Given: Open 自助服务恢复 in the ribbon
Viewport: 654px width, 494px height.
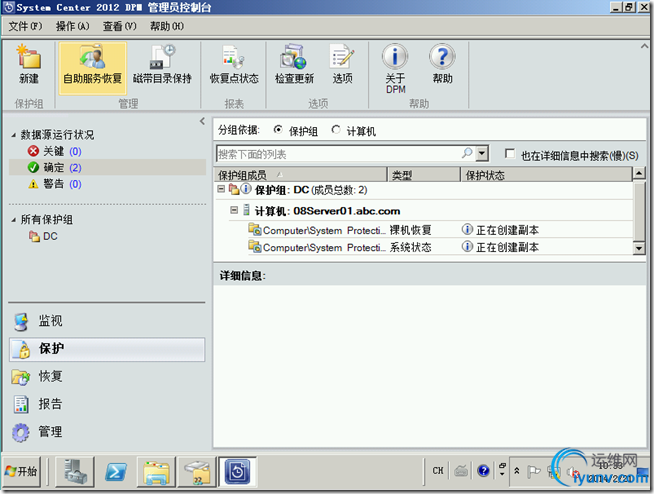Looking at the screenshot, I should (x=93, y=68).
